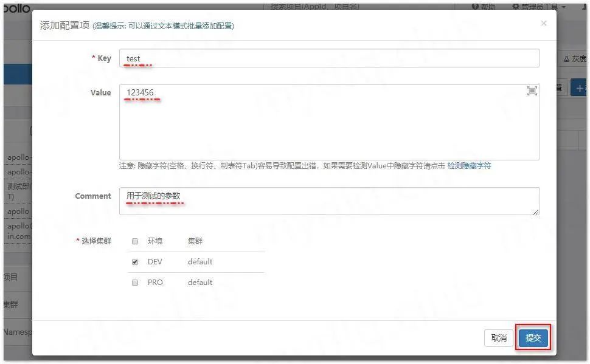Click the Key input field containing test
Image resolution: width=590 pixels, height=364 pixels.
click(329, 58)
